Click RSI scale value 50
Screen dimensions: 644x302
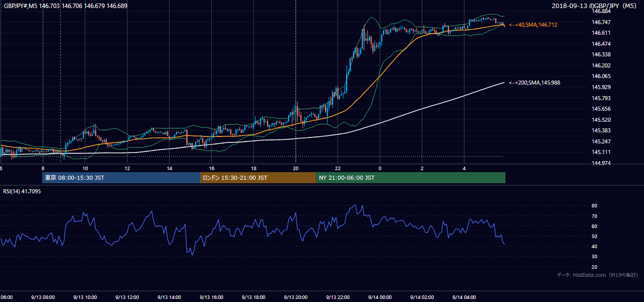595,236
